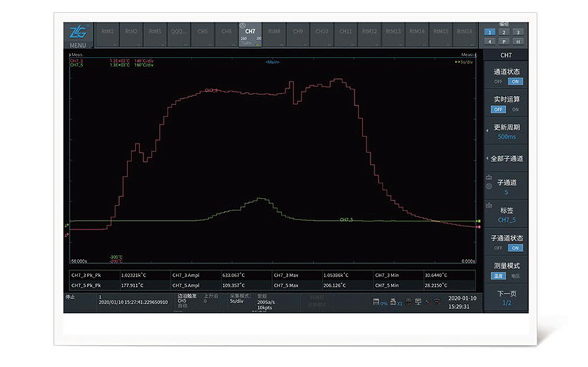Click the CH7_3 Min value 30.6440°C
The image size is (588, 367).
[436, 275]
